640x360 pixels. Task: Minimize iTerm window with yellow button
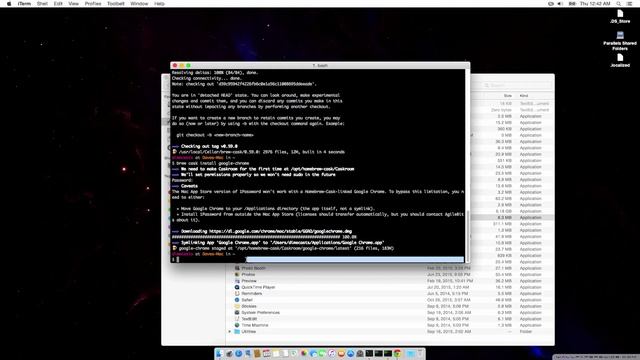(x=182, y=65)
